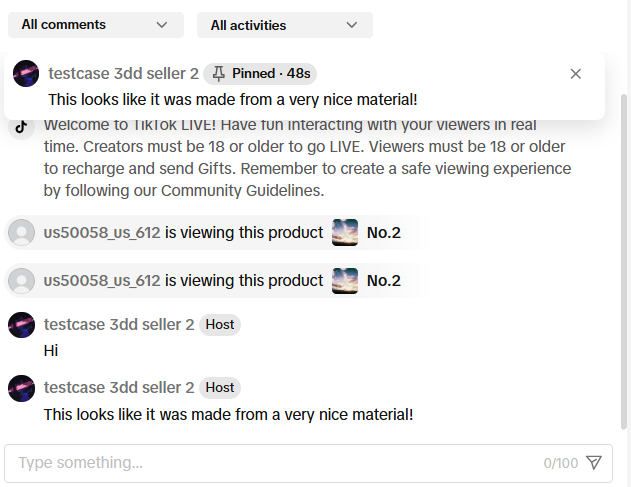This screenshot has width=631, height=487.
Task: Click the pinned comment's seller avatar
Action: click(x=26, y=74)
